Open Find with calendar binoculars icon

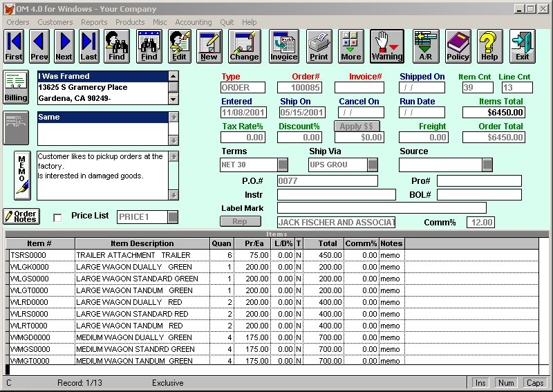tap(149, 46)
